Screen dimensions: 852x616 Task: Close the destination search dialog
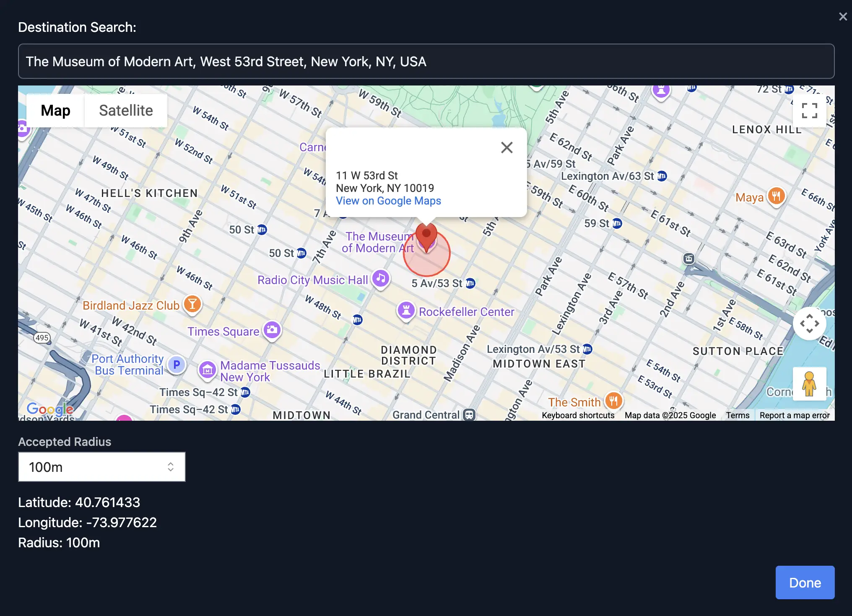(x=843, y=16)
